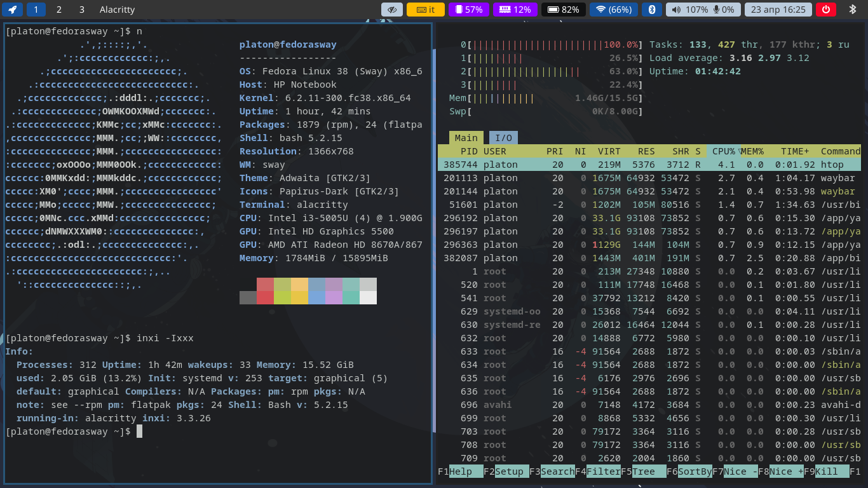Select process row with PID 51601
The height and width of the screenshot is (488, 868).
point(649,205)
